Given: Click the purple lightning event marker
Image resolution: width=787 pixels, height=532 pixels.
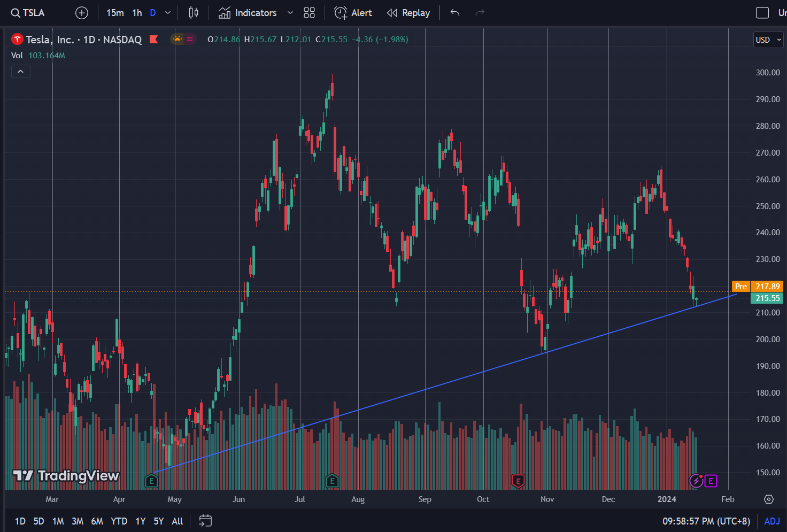Looking at the screenshot, I should click(x=696, y=481).
